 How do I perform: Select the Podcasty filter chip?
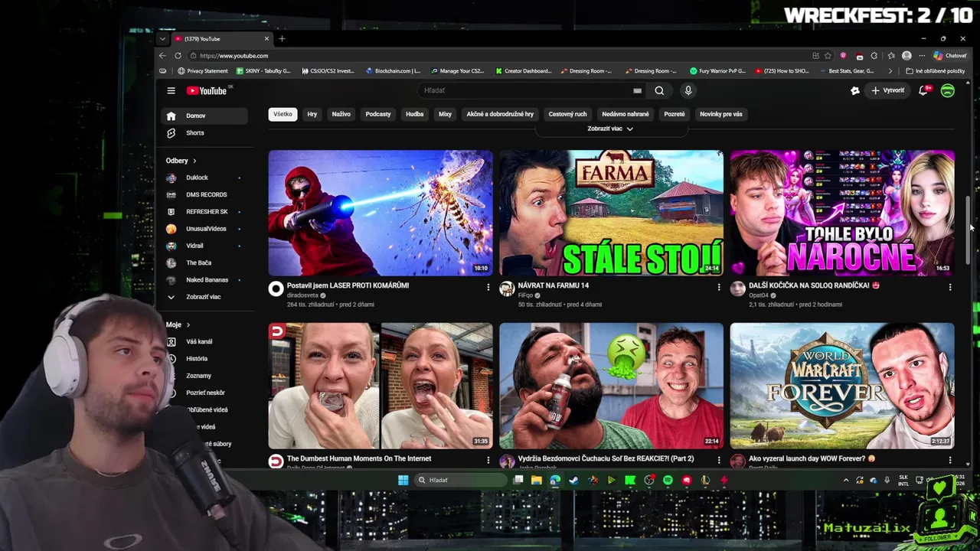(x=378, y=114)
